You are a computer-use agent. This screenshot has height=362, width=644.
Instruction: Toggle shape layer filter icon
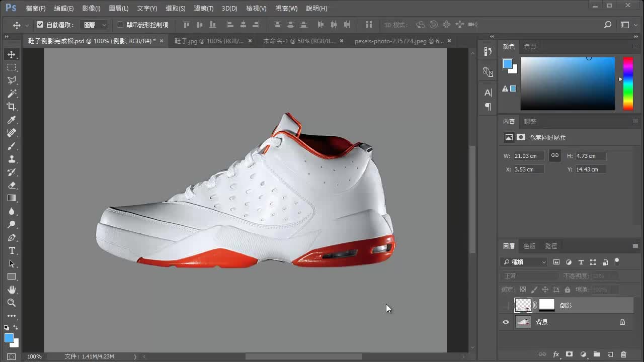click(593, 262)
